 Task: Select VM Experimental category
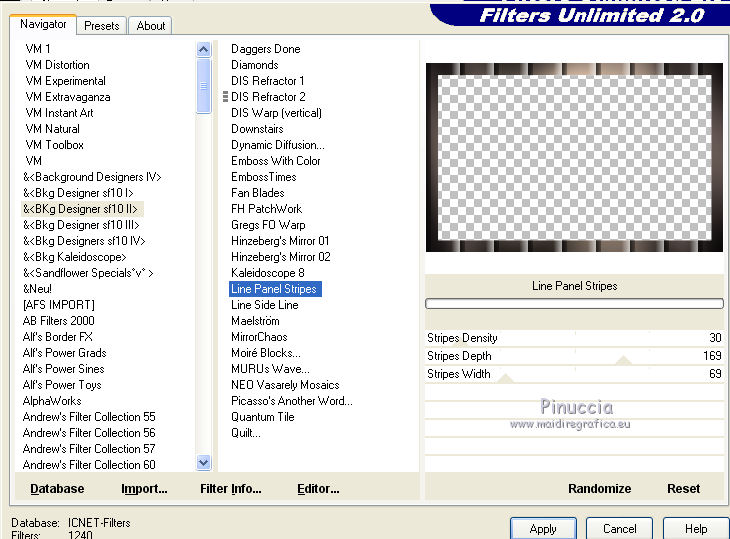click(66, 81)
